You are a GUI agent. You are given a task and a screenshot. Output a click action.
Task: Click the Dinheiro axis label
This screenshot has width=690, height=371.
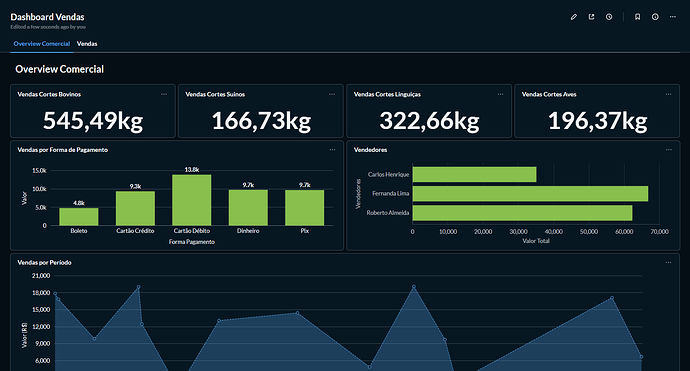[x=248, y=231]
